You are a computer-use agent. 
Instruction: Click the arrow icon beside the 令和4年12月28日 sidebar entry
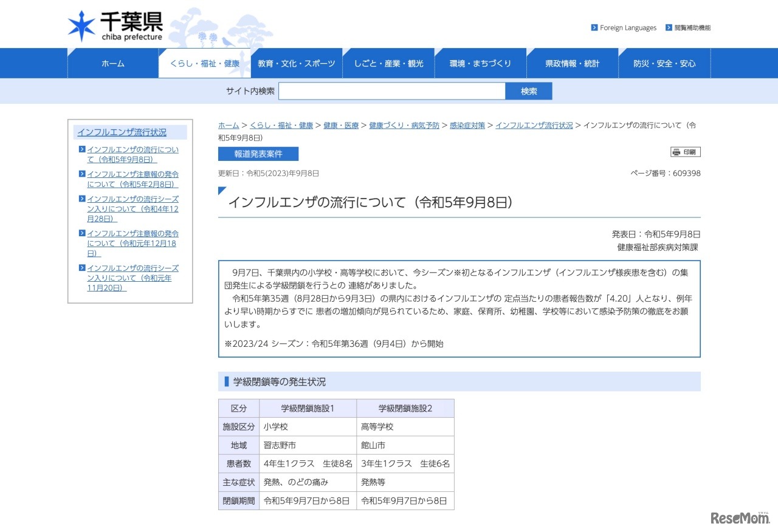tap(81, 199)
